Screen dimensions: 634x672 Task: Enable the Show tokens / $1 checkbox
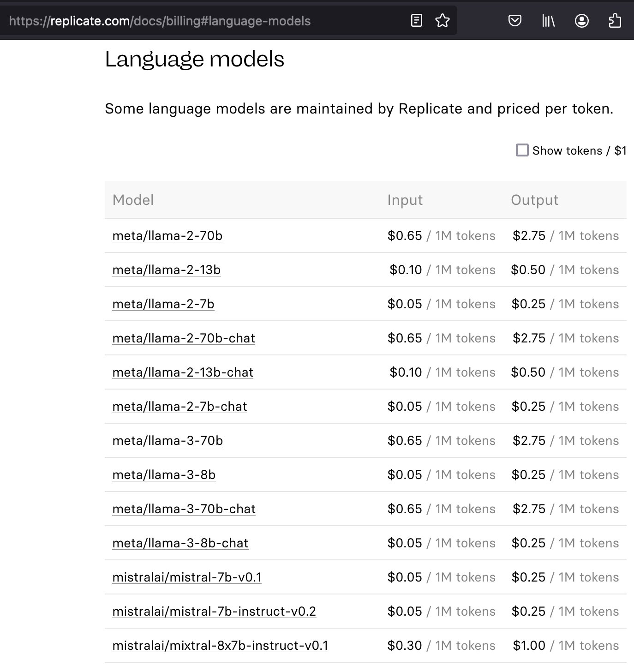pyautogui.click(x=522, y=150)
